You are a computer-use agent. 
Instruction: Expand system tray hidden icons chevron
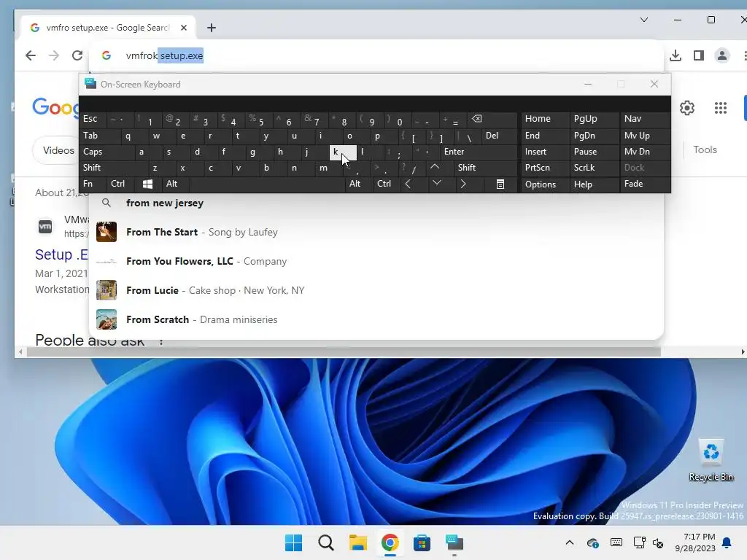569,542
